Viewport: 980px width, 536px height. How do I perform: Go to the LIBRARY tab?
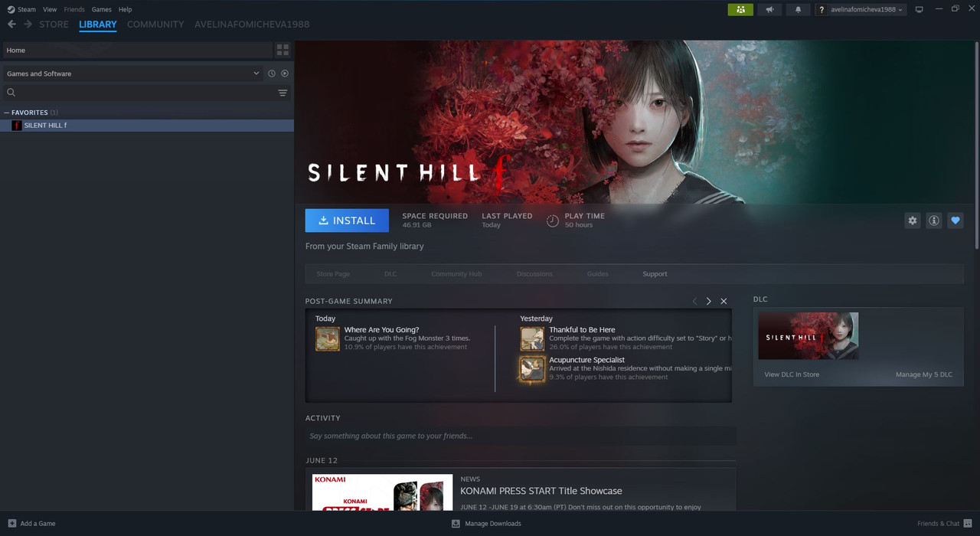98,25
